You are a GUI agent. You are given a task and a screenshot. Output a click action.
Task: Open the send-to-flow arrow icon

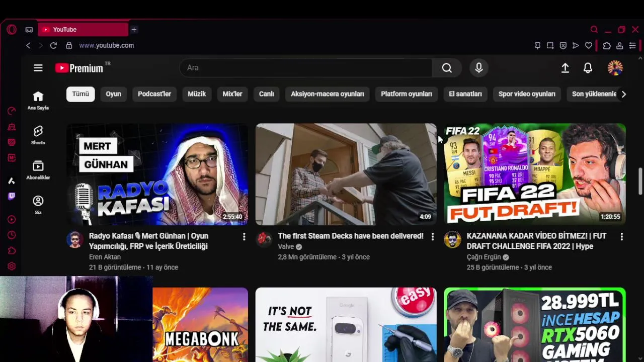pyautogui.click(x=576, y=46)
